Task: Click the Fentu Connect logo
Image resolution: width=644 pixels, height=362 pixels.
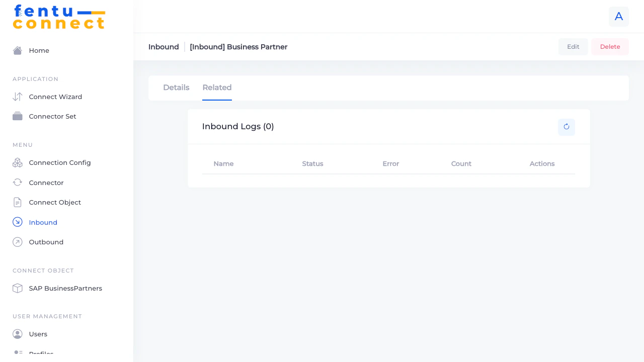Action: pos(59,17)
